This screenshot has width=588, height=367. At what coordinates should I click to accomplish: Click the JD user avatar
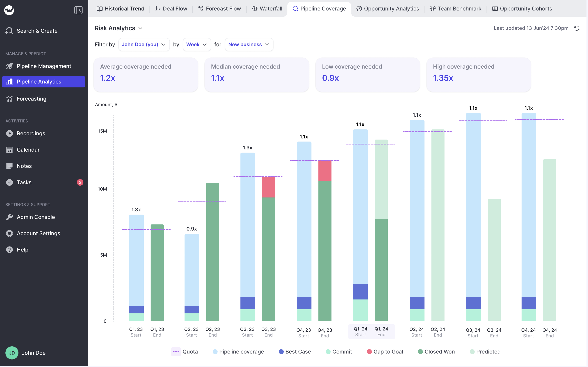pos(12,353)
